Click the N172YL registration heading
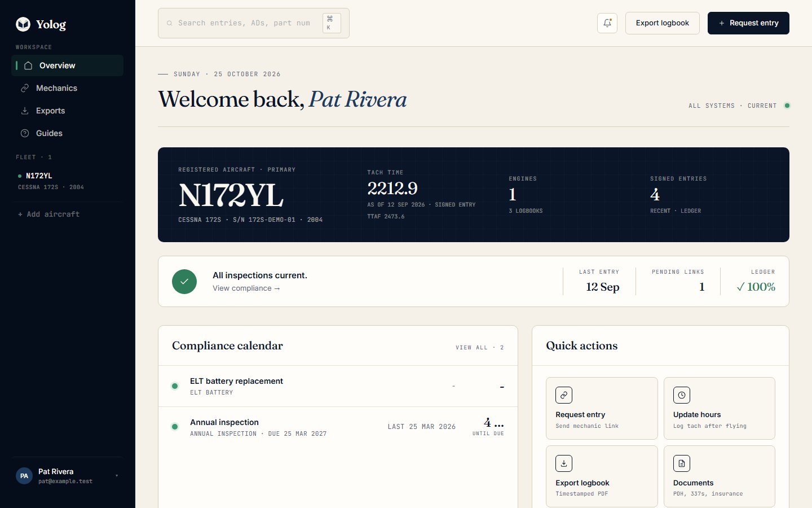Image resolution: width=812 pixels, height=508 pixels. click(231, 195)
